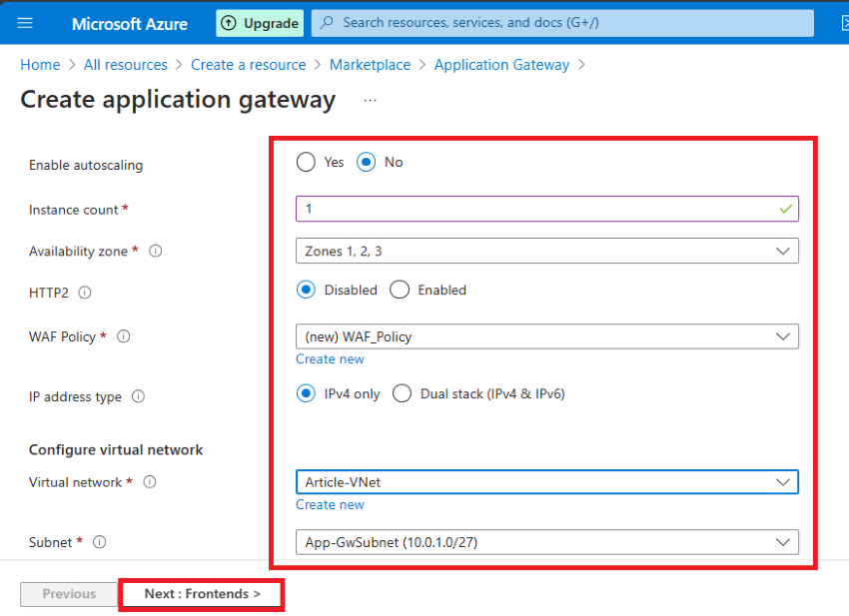Expand the Availability zone dropdown

coord(547,252)
